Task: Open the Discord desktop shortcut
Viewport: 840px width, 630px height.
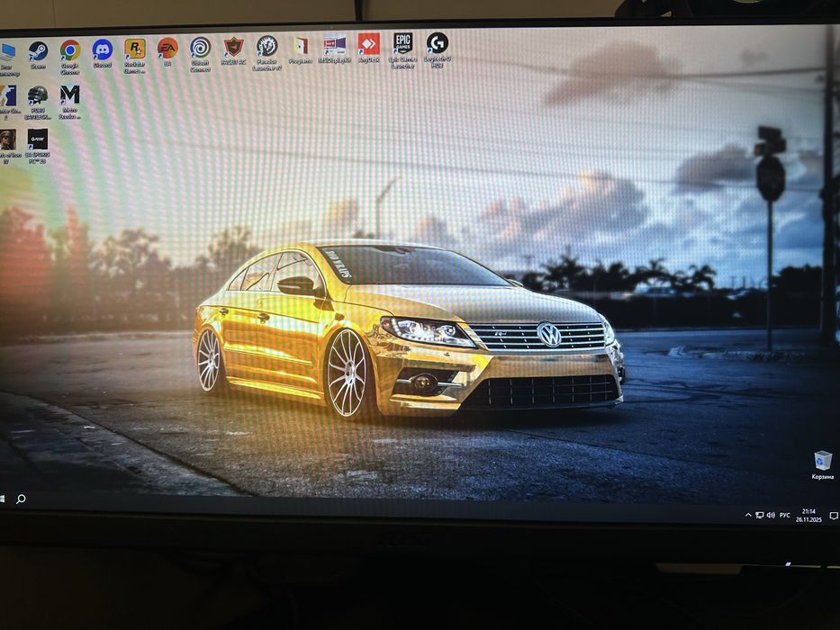Action: (x=103, y=53)
